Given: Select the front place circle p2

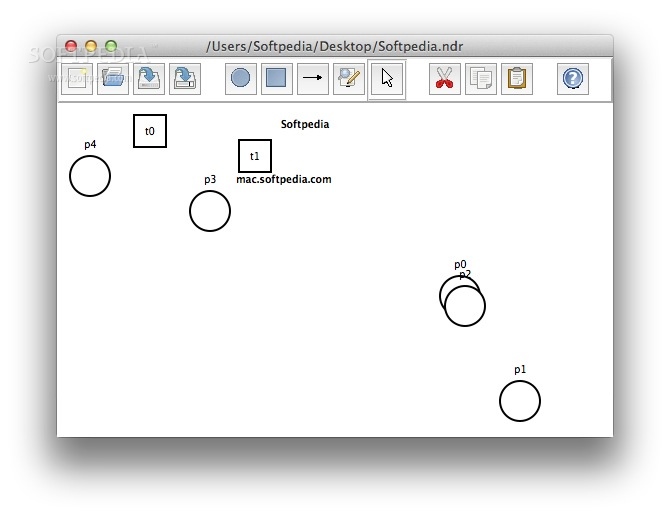Looking at the screenshot, I should 465,306.
